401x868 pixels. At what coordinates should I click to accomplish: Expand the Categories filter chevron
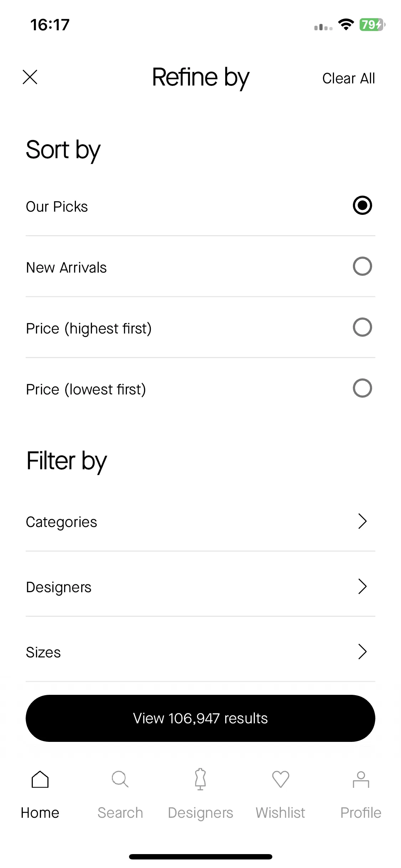(362, 521)
